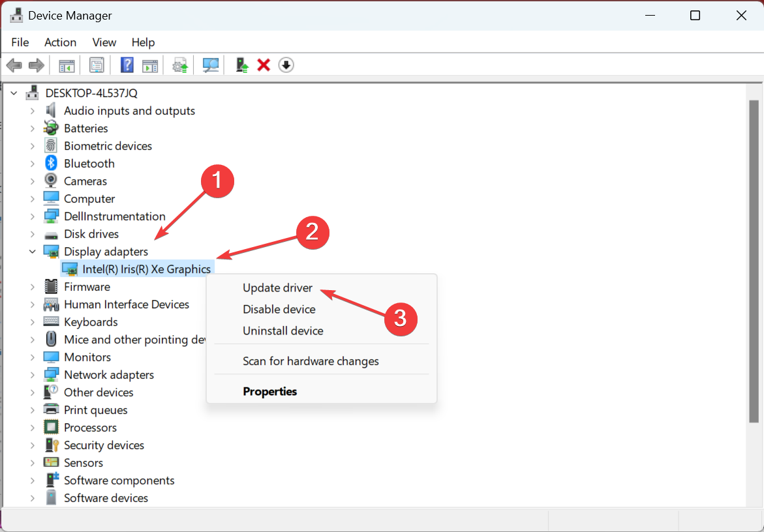Choose Disable device from context menu
Screen dimensions: 764x532
[322, 309]
